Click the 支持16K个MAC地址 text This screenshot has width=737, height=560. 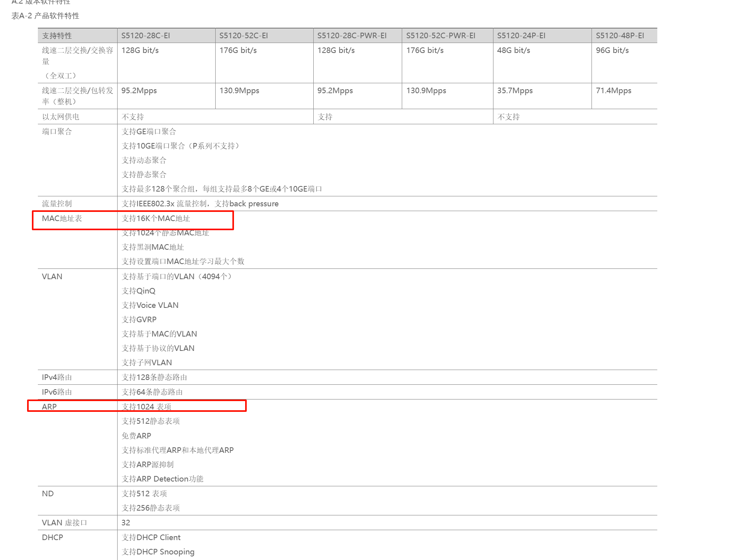pos(156,218)
